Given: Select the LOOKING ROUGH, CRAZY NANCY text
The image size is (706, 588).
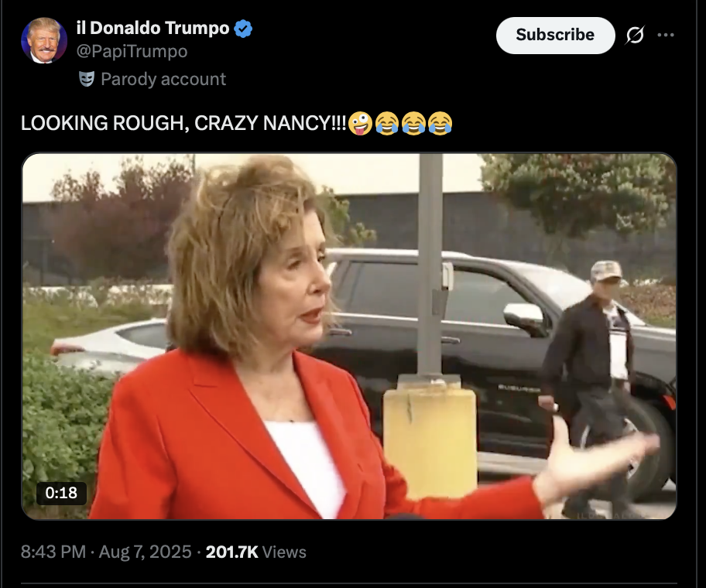Looking at the screenshot, I should click(183, 123).
